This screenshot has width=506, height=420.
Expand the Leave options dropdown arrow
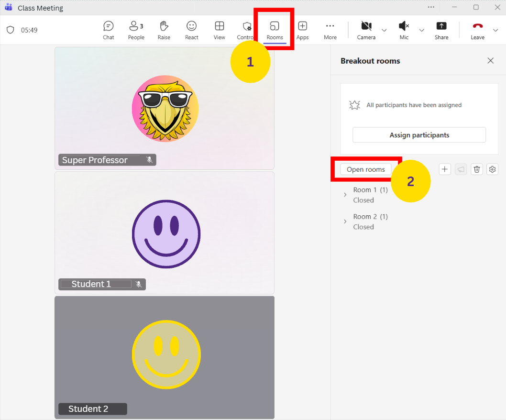pos(495,30)
